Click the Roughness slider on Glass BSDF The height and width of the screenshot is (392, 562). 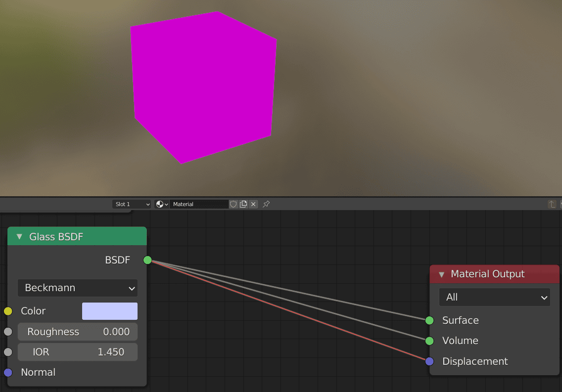pos(77,331)
